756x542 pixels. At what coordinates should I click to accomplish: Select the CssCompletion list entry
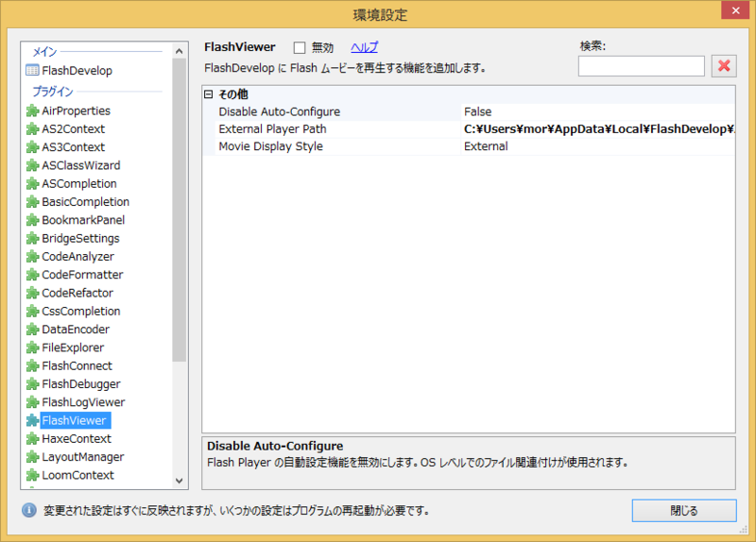pos(81,312)
